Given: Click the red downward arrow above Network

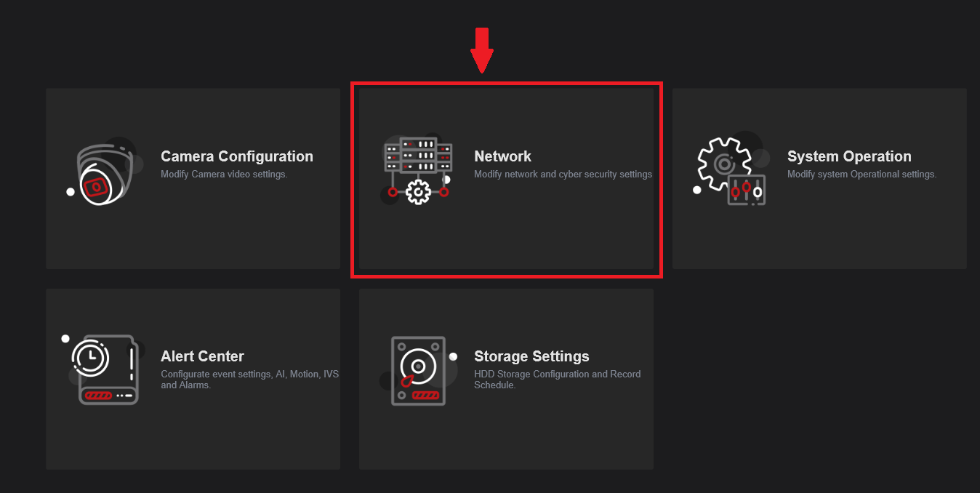Looking at the screenshot, I should click(x=481, y=50).
